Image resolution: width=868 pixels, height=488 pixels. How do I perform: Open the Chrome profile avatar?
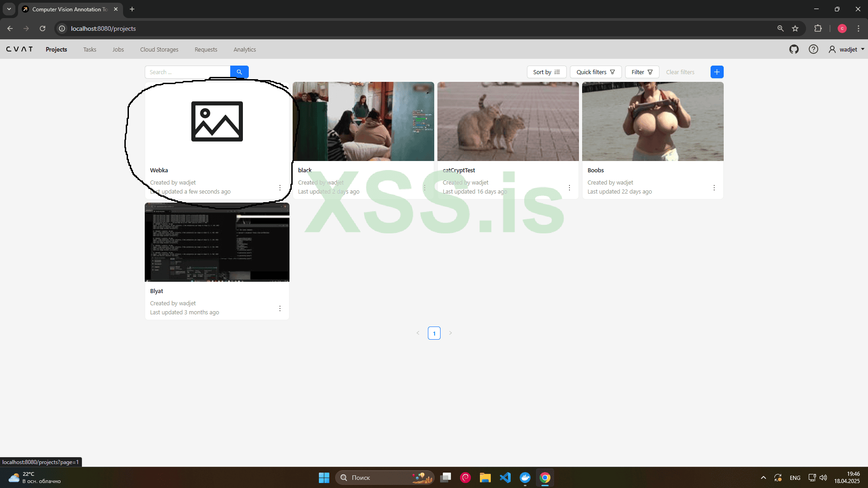coord(842,28)
